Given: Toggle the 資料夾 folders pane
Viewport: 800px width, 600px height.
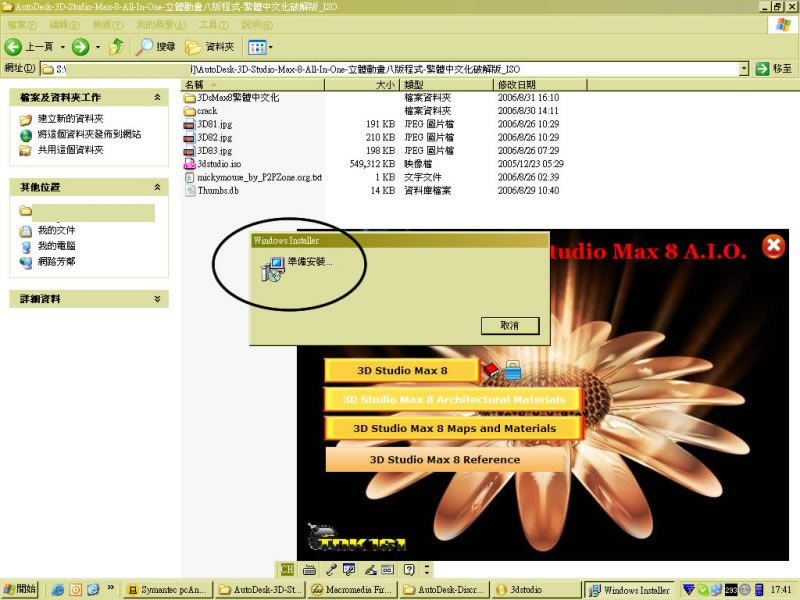Looking at the screenshot, I should (x=210, y=47).
